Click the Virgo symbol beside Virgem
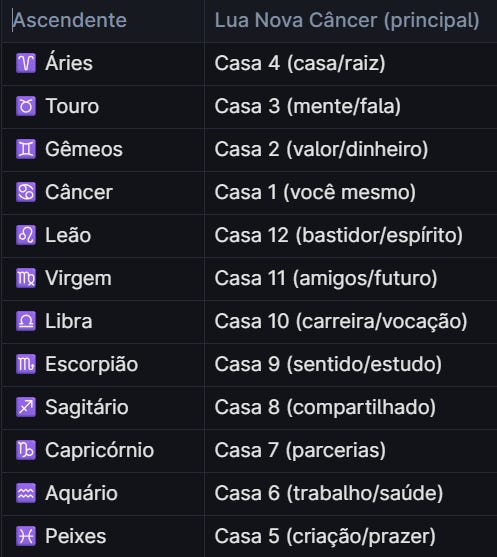Viewport: 497px width, 557px height. [26, 278]
